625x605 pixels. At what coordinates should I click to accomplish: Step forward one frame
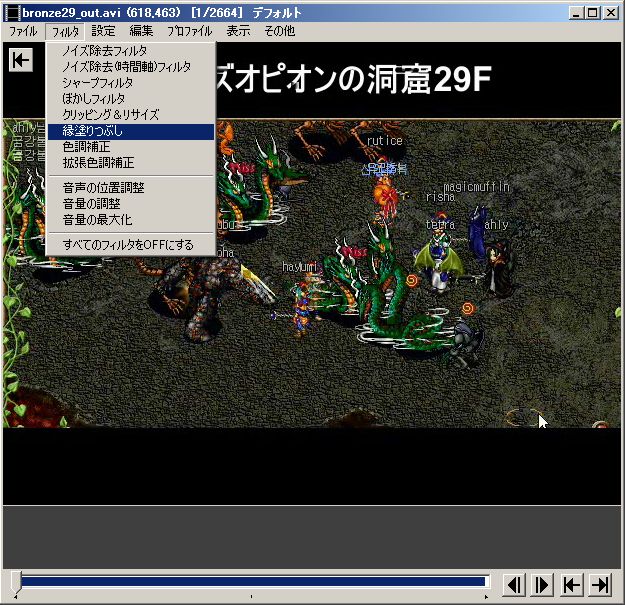click(542, 585)
